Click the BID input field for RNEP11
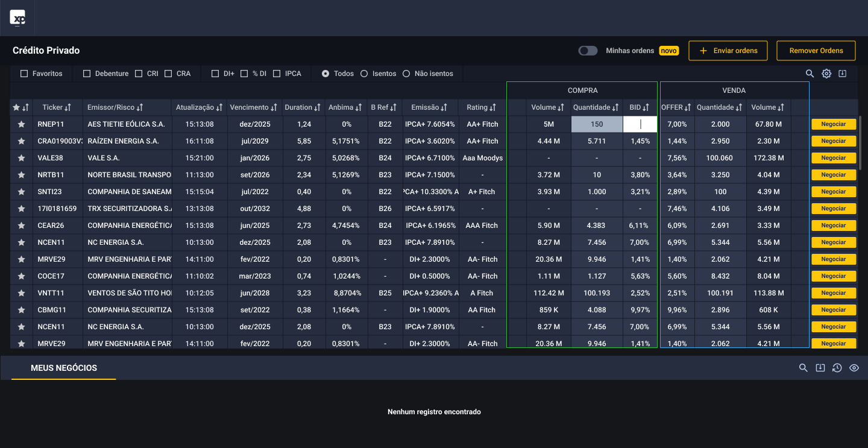Screen dimensions: 868x448 pyautogui.click(x=640, y=124)
